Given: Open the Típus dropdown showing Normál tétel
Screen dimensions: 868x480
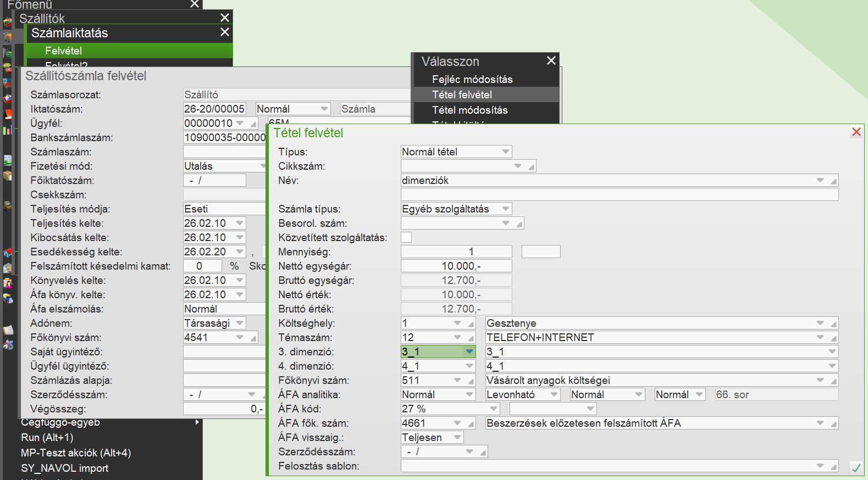Looking at the screenshot, I should click(x=505, y=152).
